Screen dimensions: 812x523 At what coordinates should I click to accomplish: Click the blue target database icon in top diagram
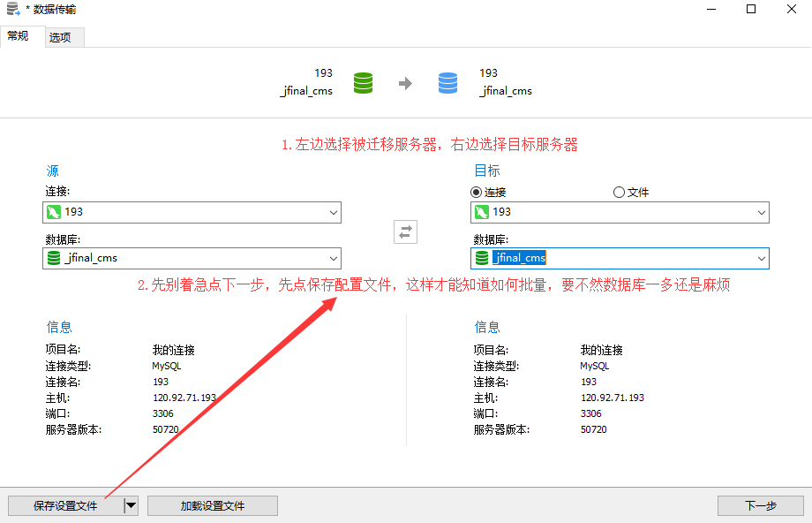point(447,82)
